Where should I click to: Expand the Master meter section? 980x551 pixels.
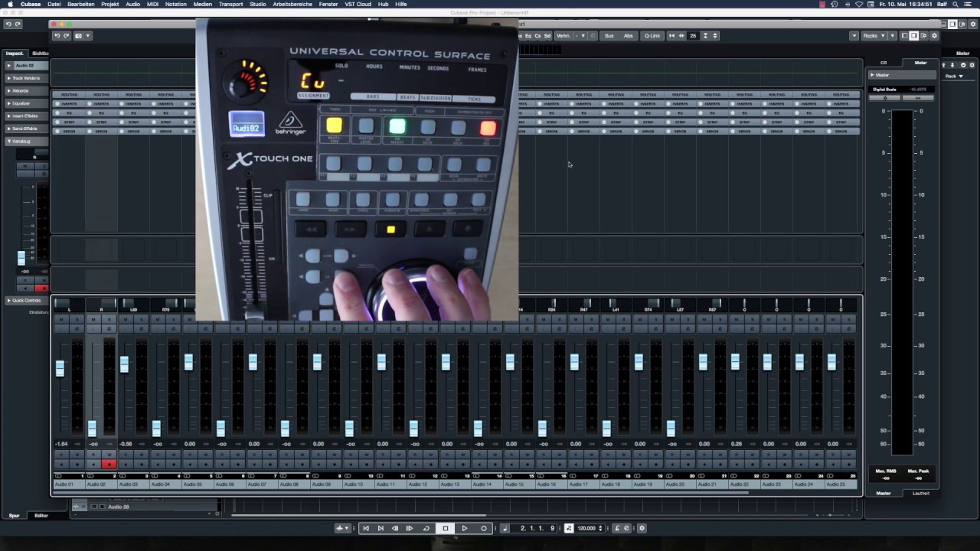coord(903,75)
